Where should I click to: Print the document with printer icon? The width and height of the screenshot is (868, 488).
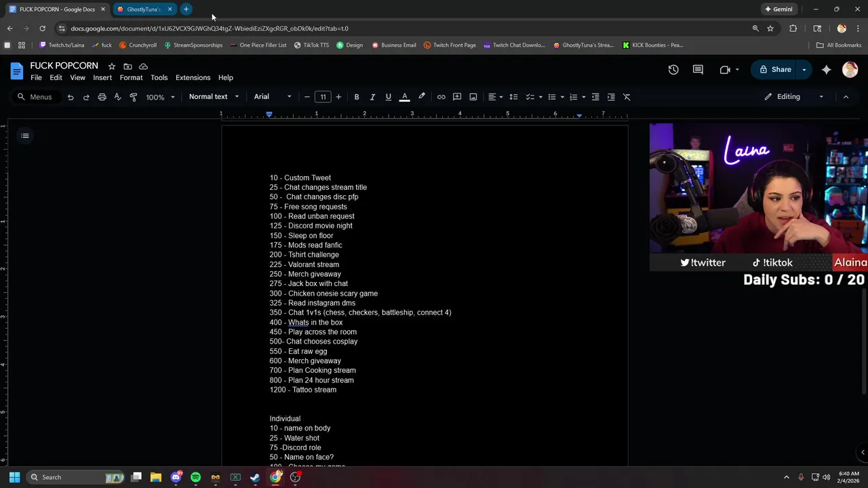(x=102, y=97)
